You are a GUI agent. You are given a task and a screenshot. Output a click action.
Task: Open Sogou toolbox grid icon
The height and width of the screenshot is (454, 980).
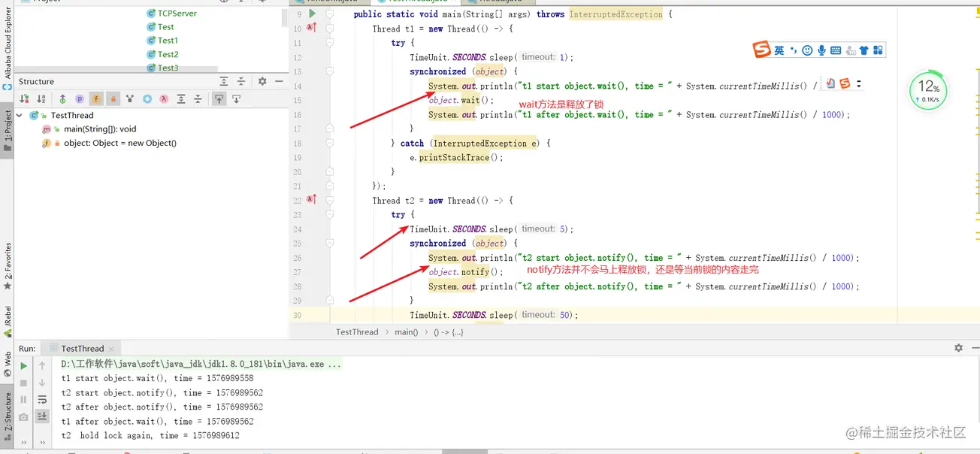(x=878, y=50)
